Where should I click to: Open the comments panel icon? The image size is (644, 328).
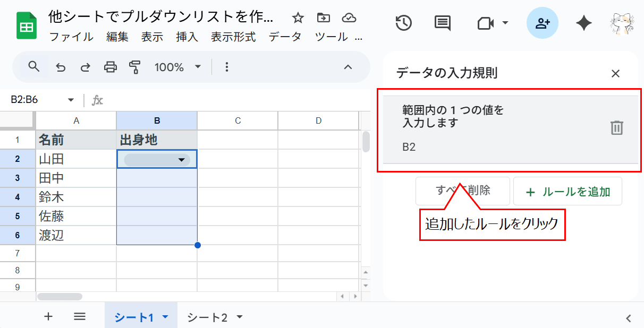tap(442, 23)
